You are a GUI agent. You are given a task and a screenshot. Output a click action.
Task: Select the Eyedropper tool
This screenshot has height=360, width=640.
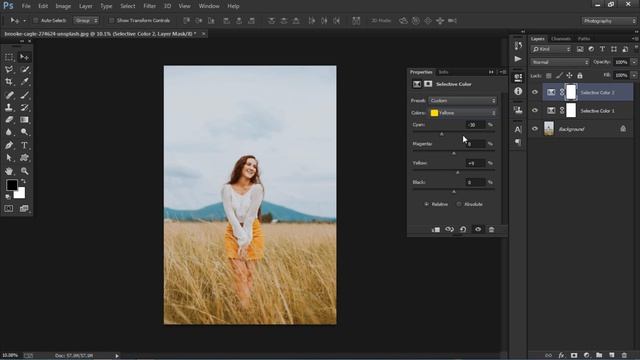tap(24, 82)
